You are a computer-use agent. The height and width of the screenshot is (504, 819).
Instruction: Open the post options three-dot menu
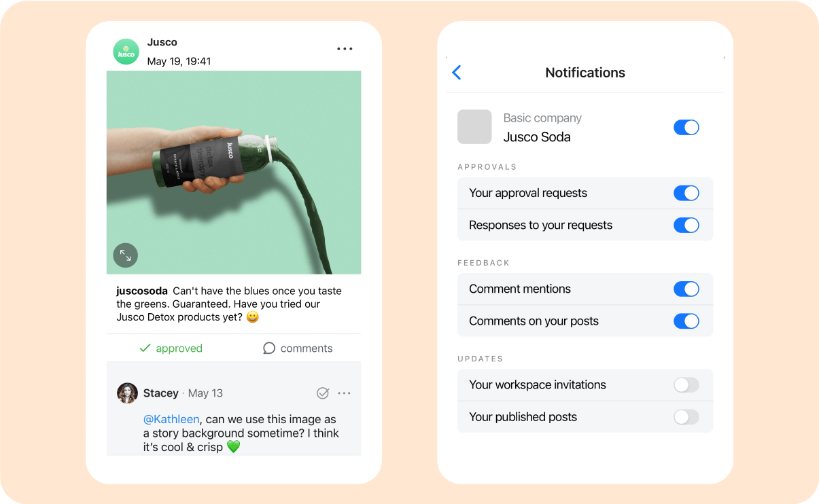345,49
